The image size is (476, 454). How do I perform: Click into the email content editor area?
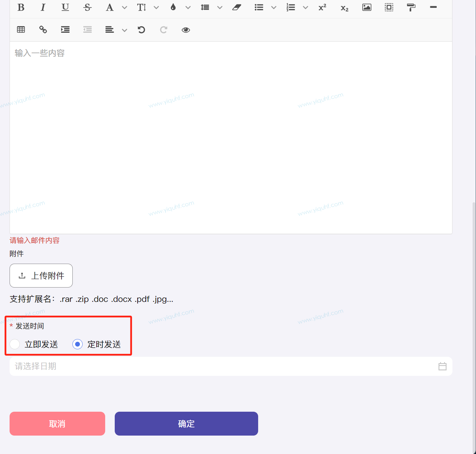[231, 138]
